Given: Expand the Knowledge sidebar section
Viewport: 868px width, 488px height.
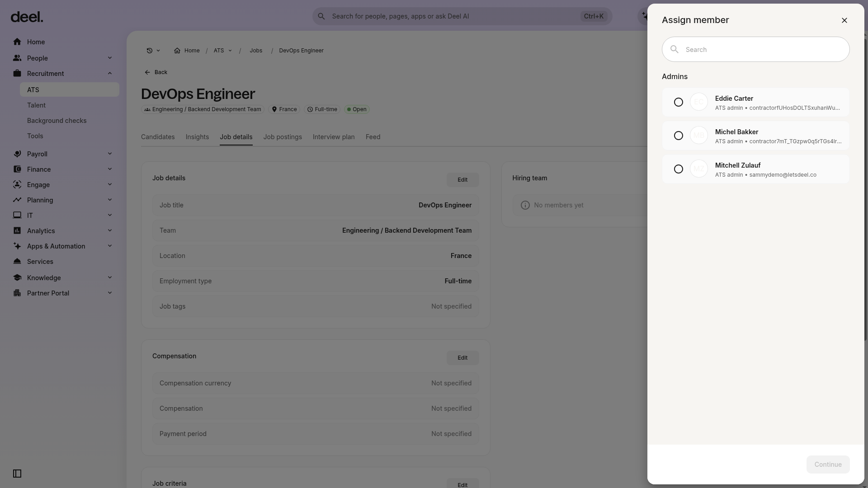Looking at the screenshot, I should click(x=110, y=277).
